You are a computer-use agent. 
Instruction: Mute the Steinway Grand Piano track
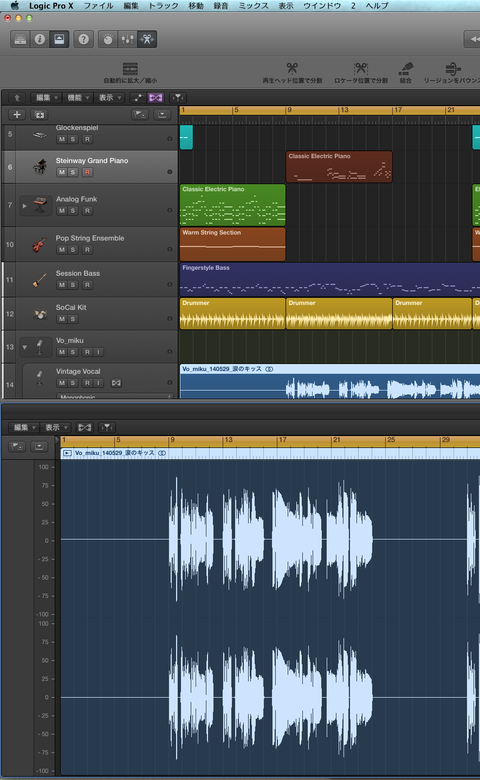pyautogui.click(x=62, y=172)
